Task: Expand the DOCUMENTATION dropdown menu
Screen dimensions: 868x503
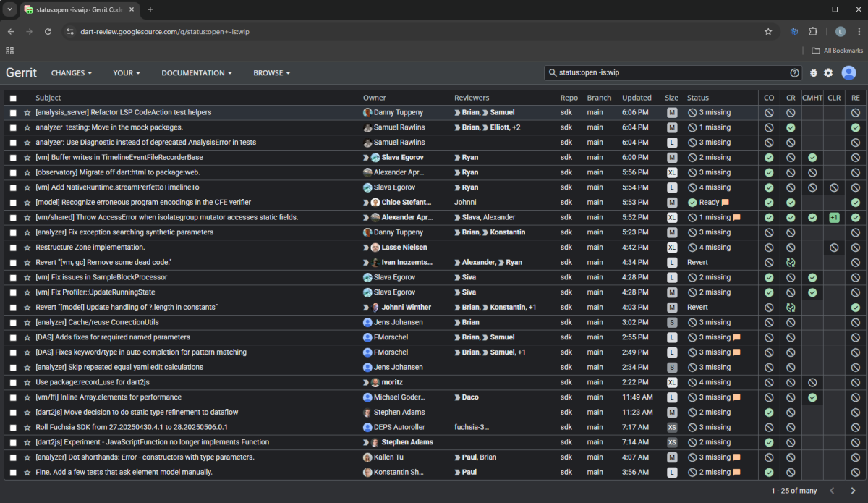Action: click(x=196, y=73)
